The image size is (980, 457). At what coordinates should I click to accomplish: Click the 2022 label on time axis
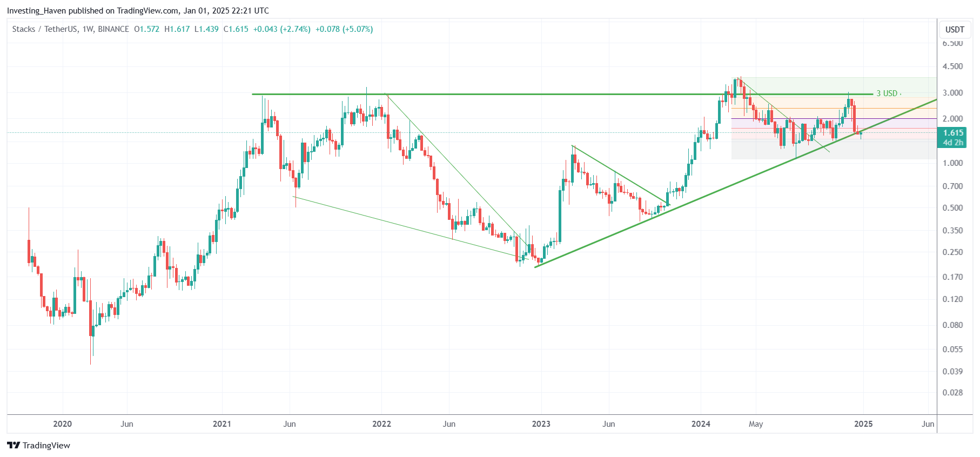381,424
